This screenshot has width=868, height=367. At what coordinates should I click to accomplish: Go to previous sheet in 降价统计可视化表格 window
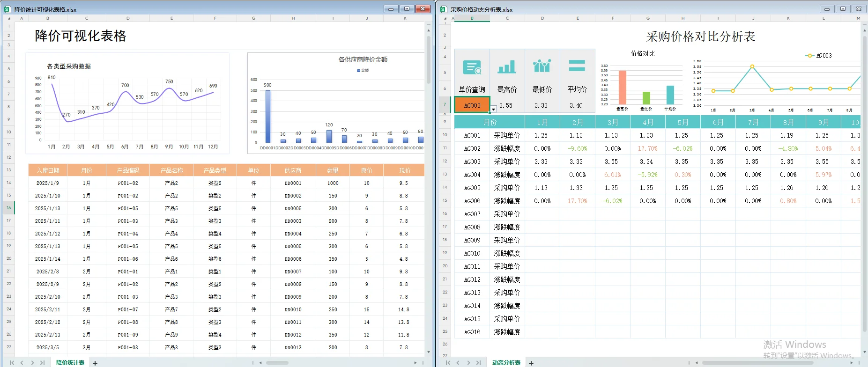coord(22,363)
